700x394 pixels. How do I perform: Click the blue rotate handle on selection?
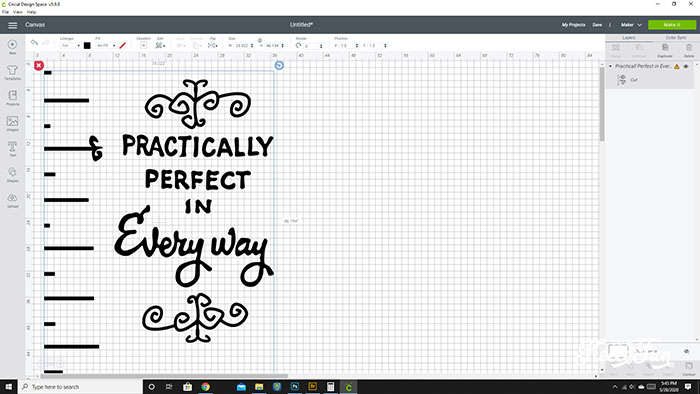279,66
